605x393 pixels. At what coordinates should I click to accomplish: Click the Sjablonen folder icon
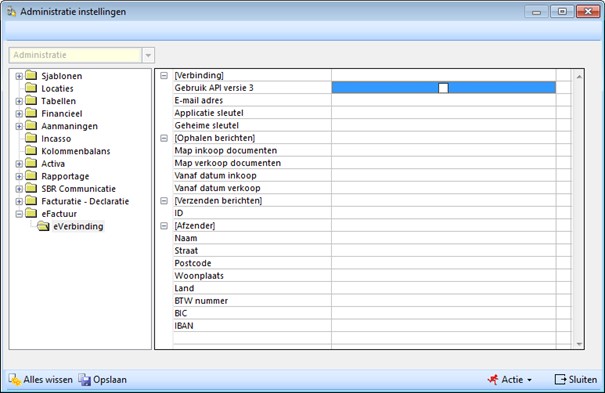point(31,75)
